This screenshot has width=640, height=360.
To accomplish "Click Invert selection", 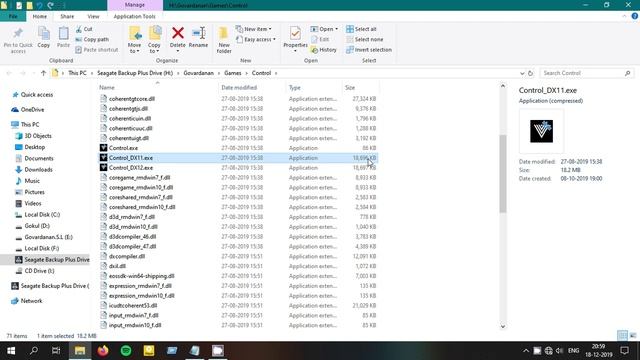I will tap(369, 50).
